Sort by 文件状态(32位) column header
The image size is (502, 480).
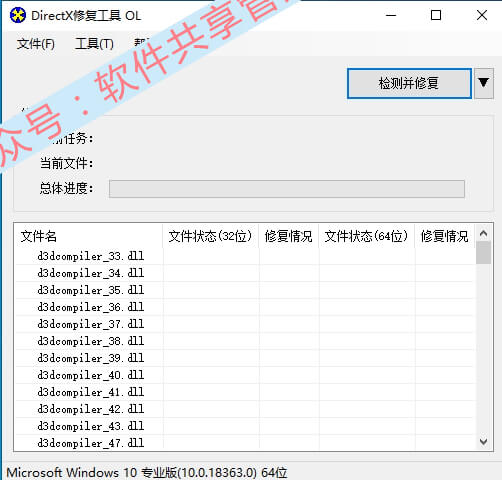click(x=211, y=236)
